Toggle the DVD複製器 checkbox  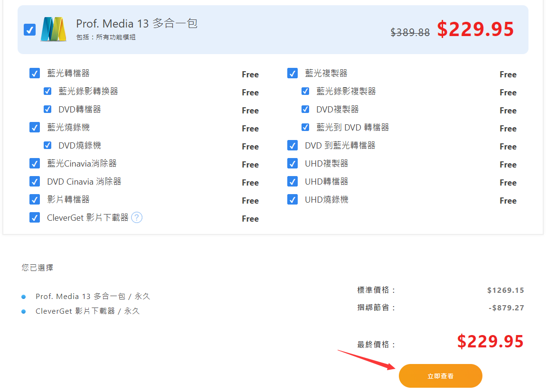(305, 109)
